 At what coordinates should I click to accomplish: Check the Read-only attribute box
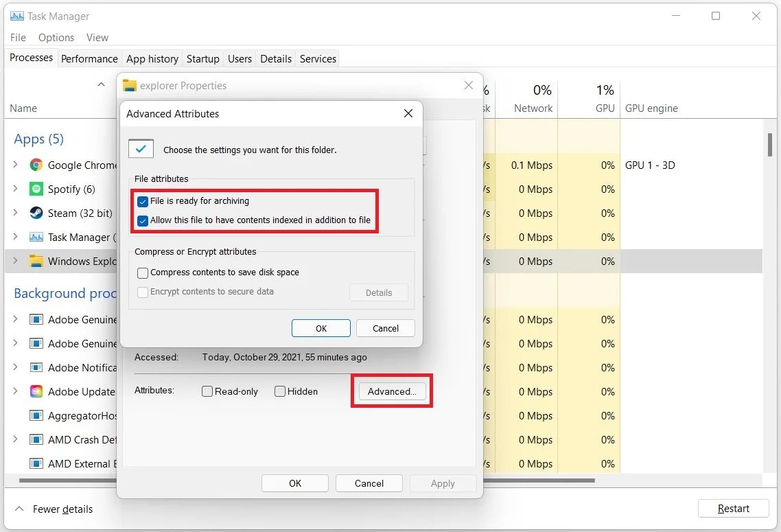pyautogui.click(x=207, y=391)
